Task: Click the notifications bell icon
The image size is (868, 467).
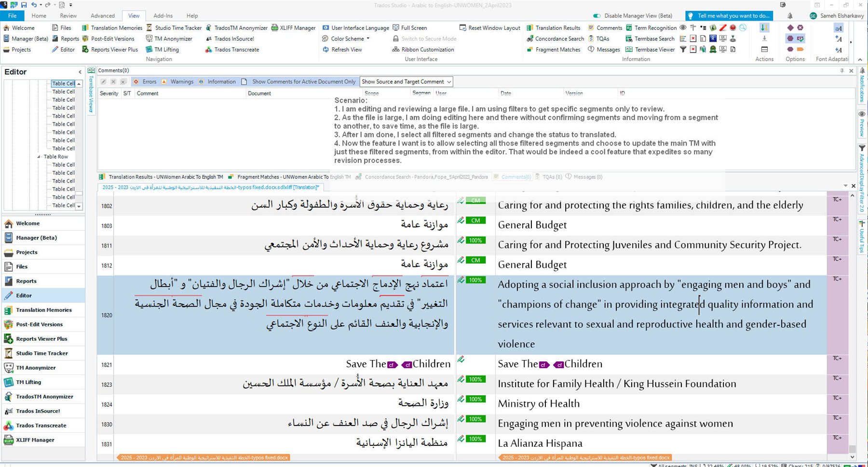Action: coord(790,16)
